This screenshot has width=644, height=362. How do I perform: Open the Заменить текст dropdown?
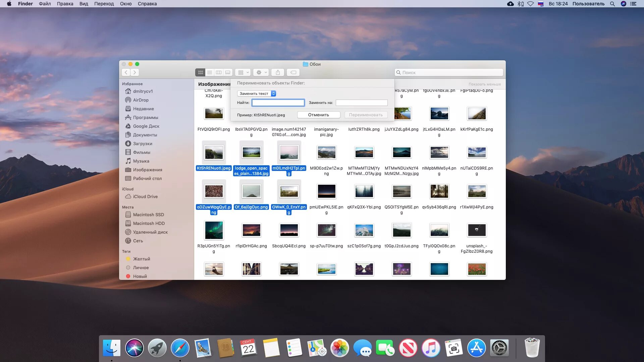point(257,94)
